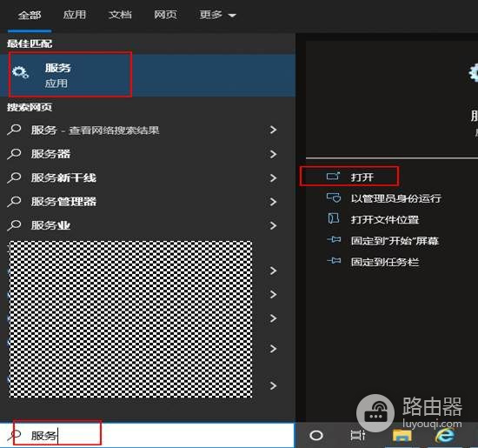This screenshot has height=448, width=478.
Task: Click the shield icon for run as administrator
Action: point(334,197)
